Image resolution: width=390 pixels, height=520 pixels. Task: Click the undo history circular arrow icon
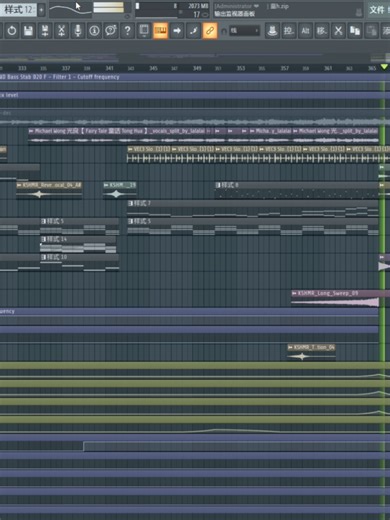(x=12, y=31)
